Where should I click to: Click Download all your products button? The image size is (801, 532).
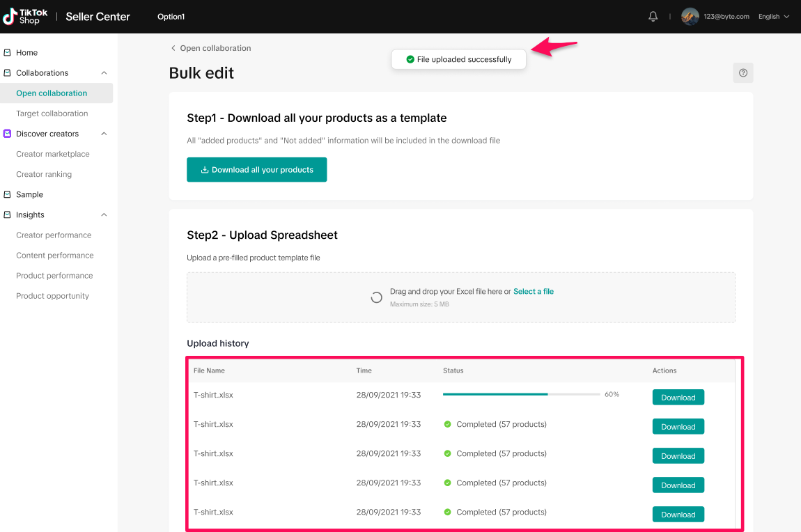[x=256, y=170]
